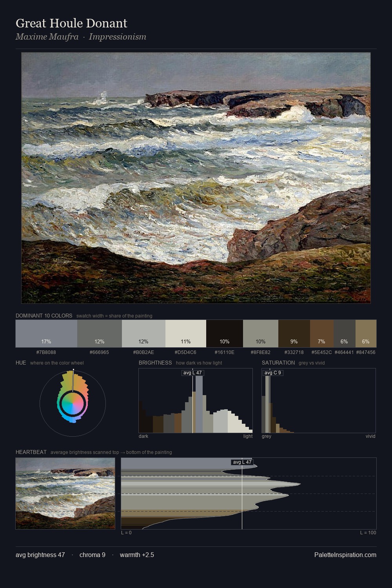Click the 'avg L 47' label in Brightness histogram
This screenshot has height=588, width=392.
193,373
